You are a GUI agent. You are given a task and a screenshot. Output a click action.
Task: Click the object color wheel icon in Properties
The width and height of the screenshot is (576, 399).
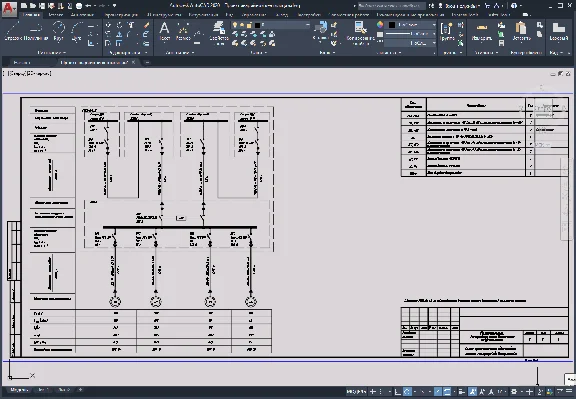click(380, 25)
